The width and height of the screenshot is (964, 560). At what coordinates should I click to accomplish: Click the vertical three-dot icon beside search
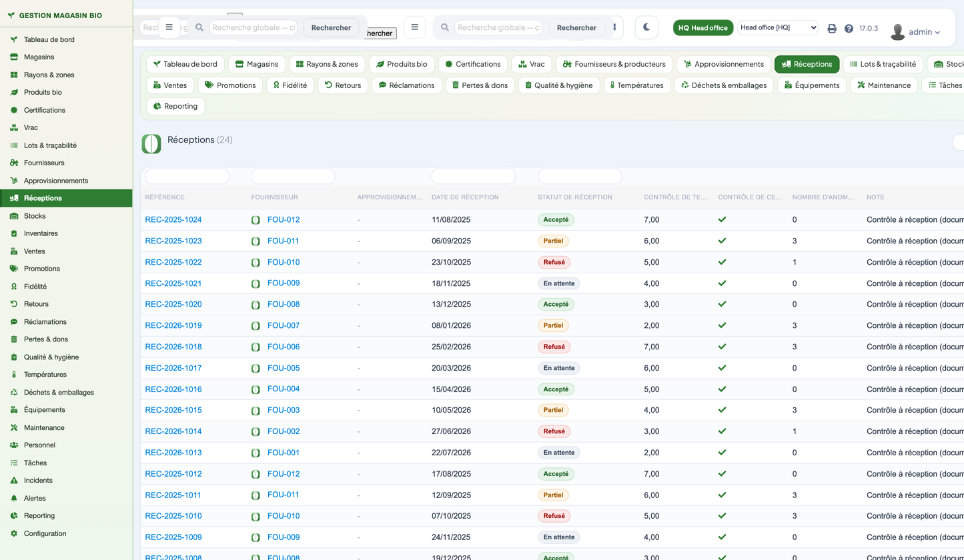(x=614, y=27)
